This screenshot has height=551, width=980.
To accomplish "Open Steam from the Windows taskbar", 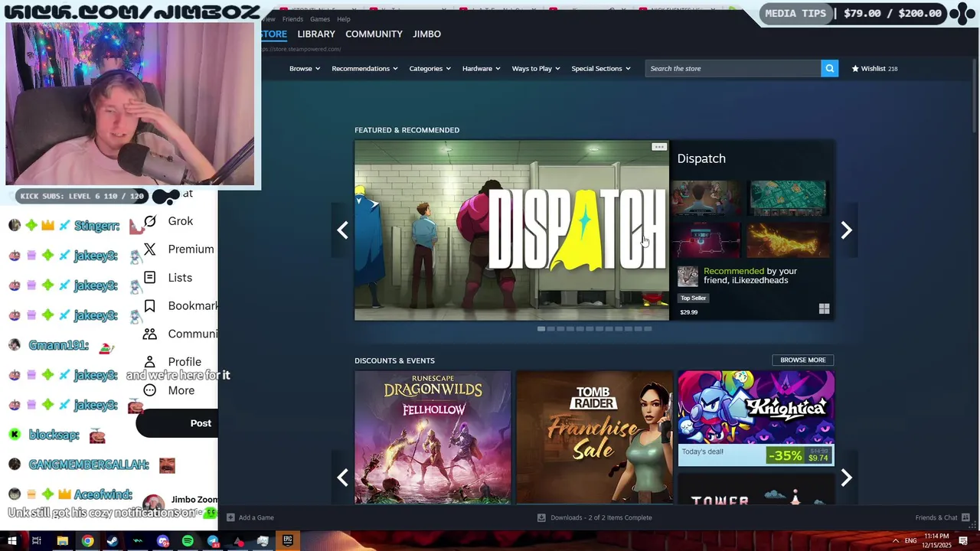I will 113,541.
